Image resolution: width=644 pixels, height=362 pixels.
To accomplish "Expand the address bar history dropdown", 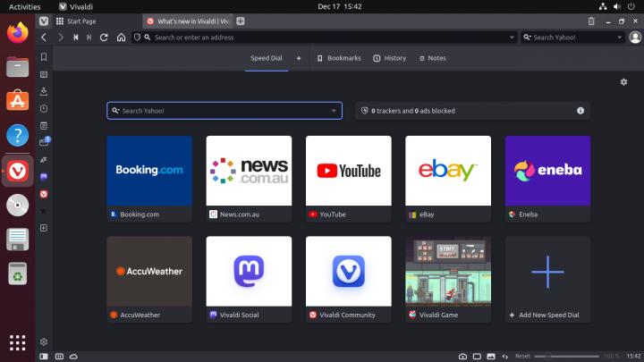I will [512, 38].
